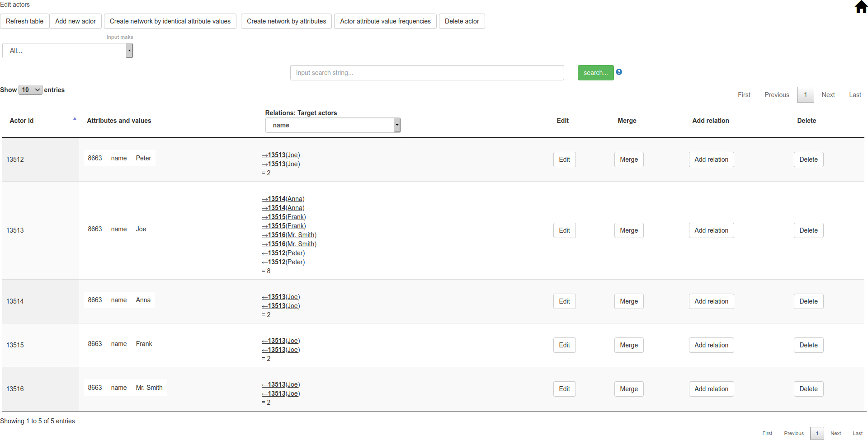Open the name relations target dropdown
Viewport: 868px width, 440px height.
click(x=333, y=125)
